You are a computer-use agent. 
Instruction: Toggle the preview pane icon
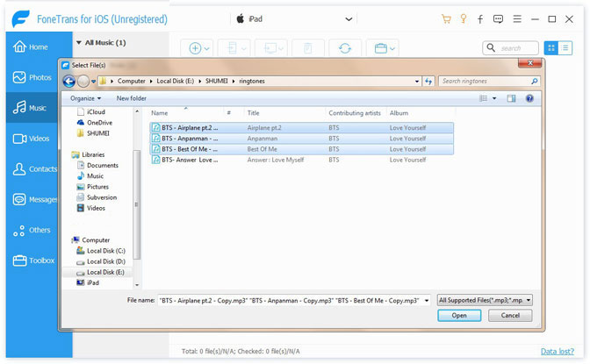tap(511, 98)
